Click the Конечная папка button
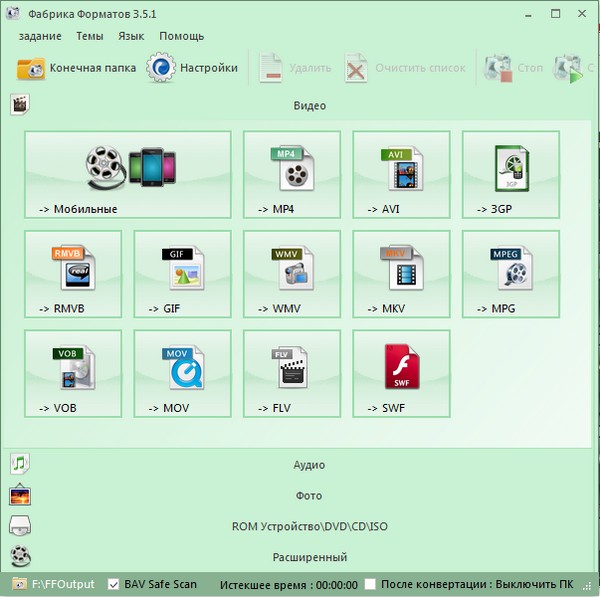Image resolution: width=600 pixels, height=597 pixels. 77,69
